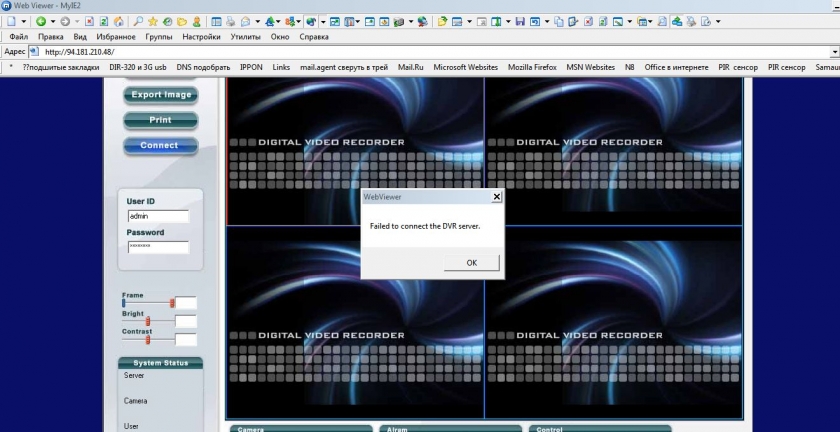
Task: Save page with the floppy disk icon
Action: click(x=520, y=21)
